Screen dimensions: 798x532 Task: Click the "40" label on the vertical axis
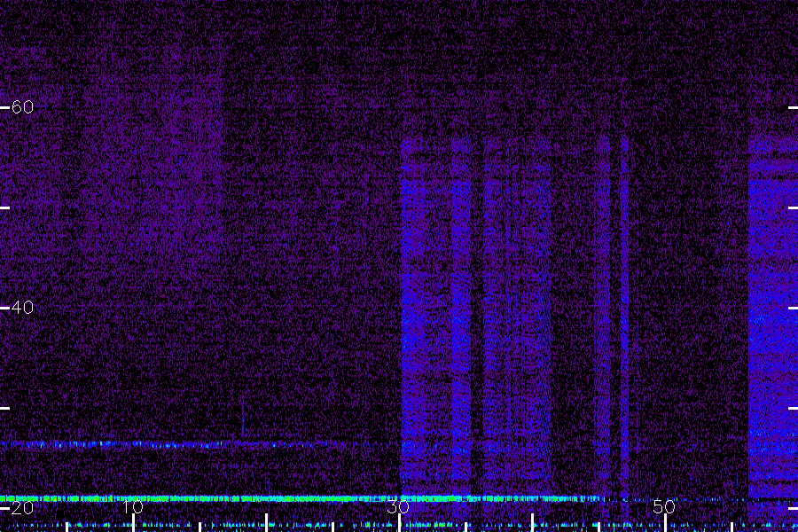[22, 308]
